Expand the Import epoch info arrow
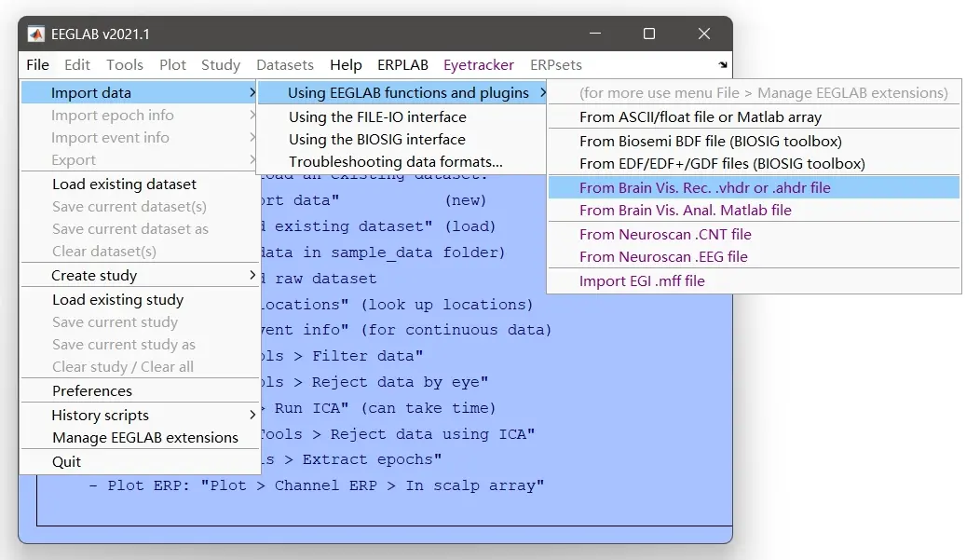 (252, 115)
